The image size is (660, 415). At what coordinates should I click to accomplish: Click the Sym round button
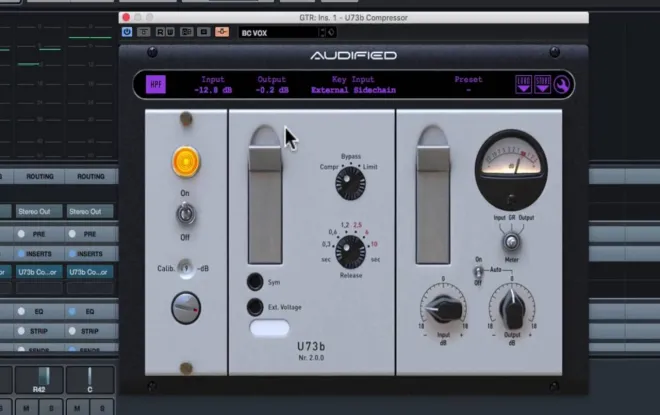tap(255, 282)
